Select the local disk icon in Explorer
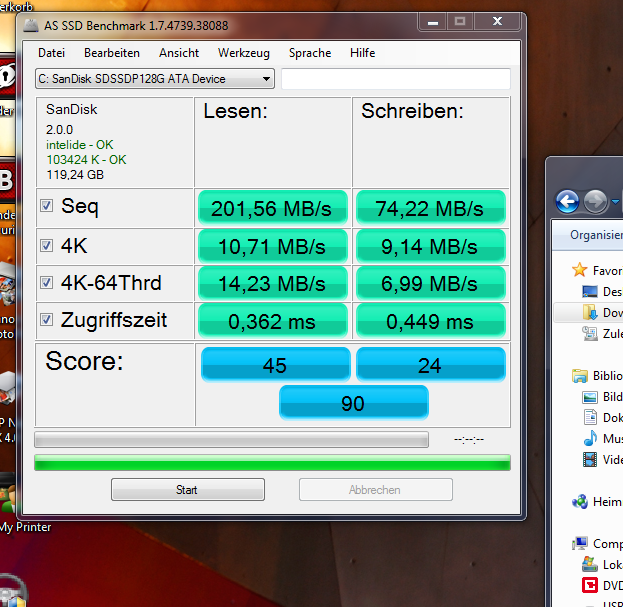Viewport: 623px width, 607px height. (x=590, y=564)
